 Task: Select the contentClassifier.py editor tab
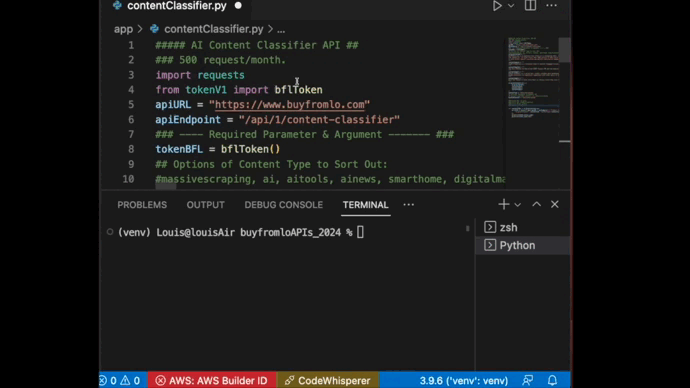click(x=177, y=6)
